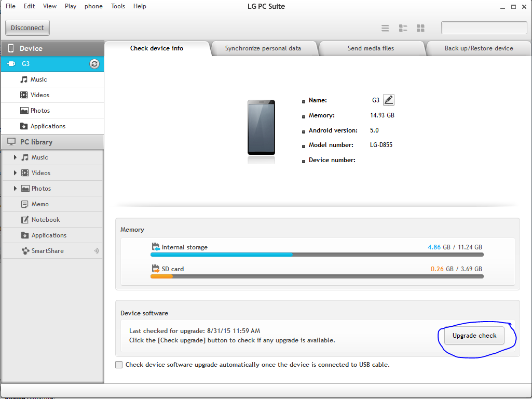Viewport: 532px width, 399px height.
Task: Click the G3 phone image
Action: tap(261, 127)
